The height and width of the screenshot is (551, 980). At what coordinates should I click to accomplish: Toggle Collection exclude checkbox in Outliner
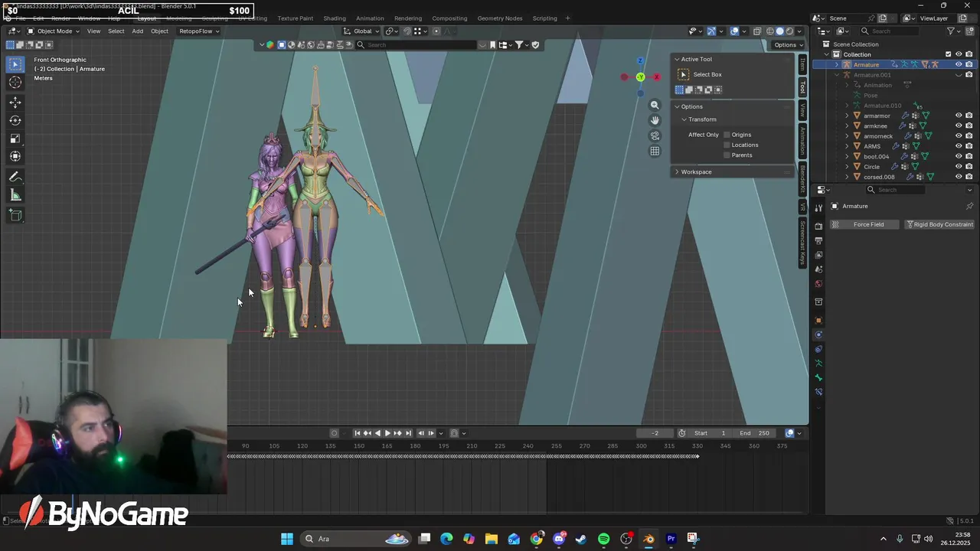click(949, 54)
